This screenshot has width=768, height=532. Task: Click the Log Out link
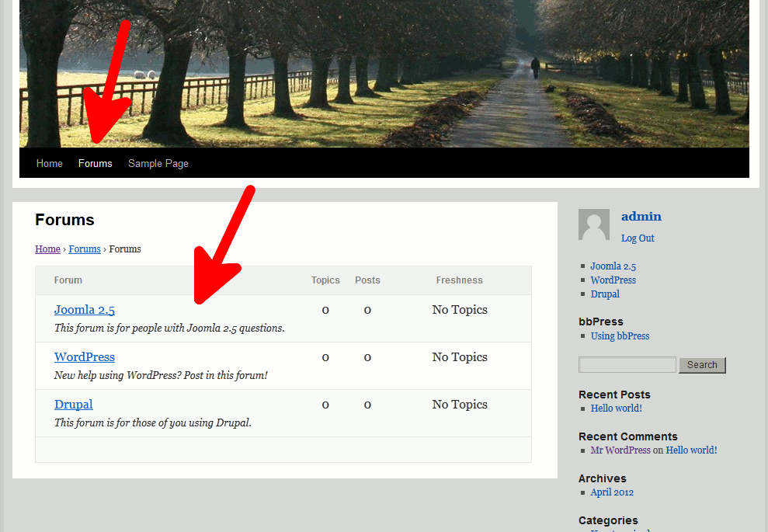coord(638,238)
